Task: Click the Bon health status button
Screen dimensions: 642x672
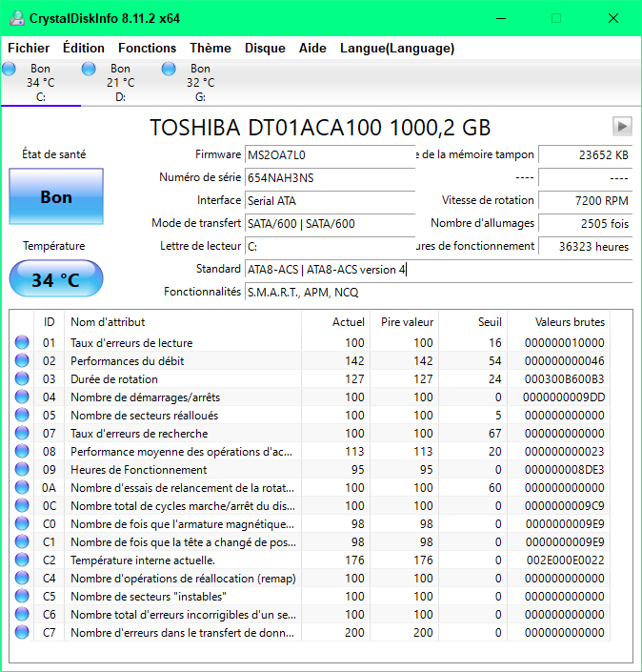Action: pos(56,196)
